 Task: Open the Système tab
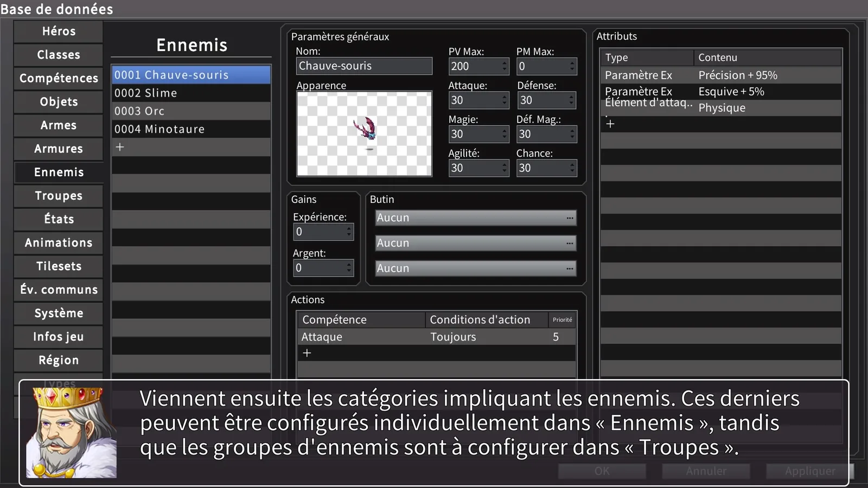(x=59, y=313)
